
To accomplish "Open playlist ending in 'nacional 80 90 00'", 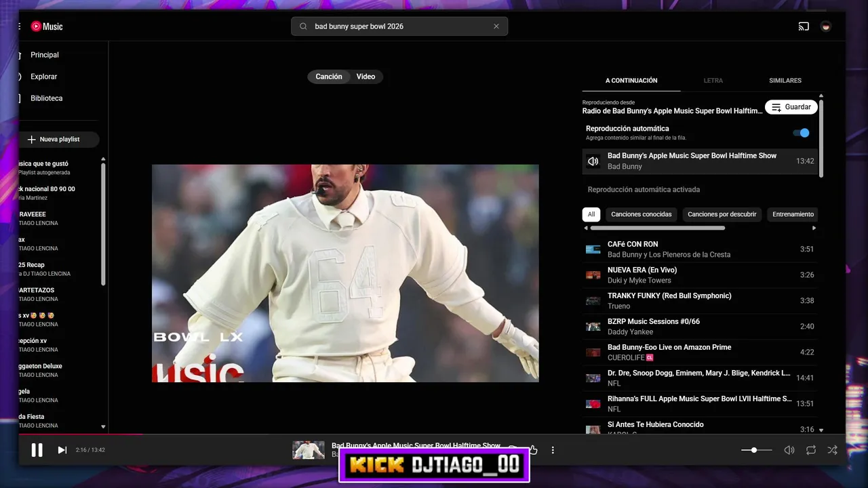I will point(59,193).
